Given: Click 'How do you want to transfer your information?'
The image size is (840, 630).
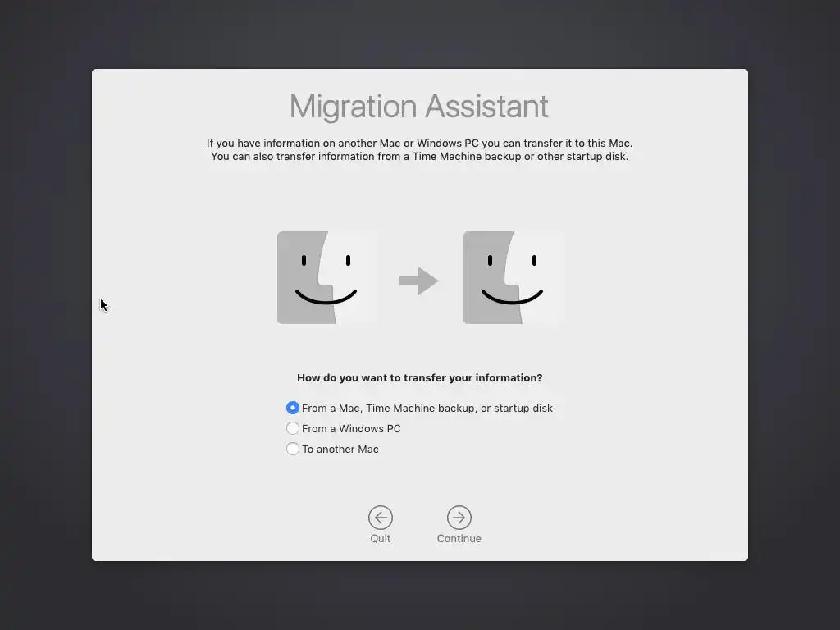Looking at the screenshot, I should 419,377.
